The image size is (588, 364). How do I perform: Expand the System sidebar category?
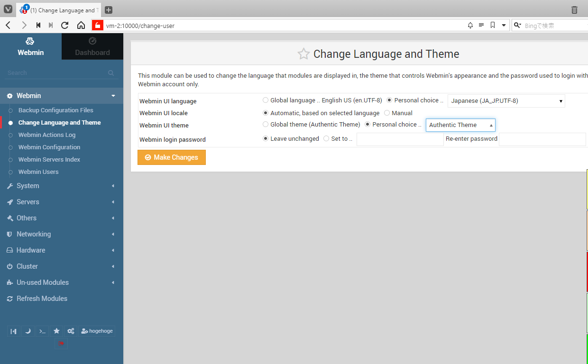(62, 186)
